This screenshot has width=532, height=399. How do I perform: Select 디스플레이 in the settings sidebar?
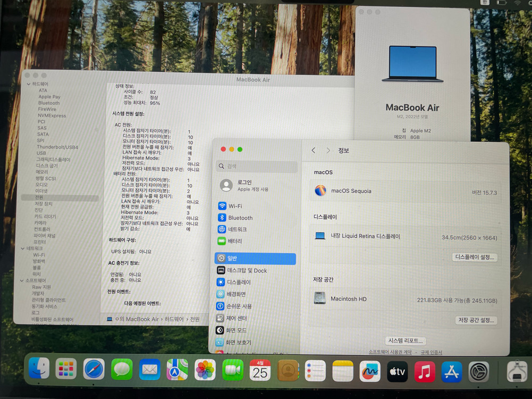[x=239, y=282]
